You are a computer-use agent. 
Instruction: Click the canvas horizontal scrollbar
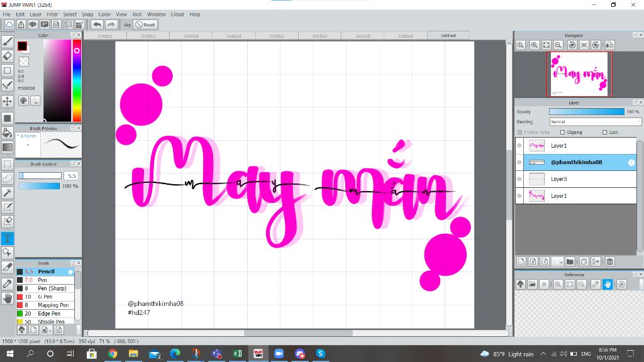point(298,333)
